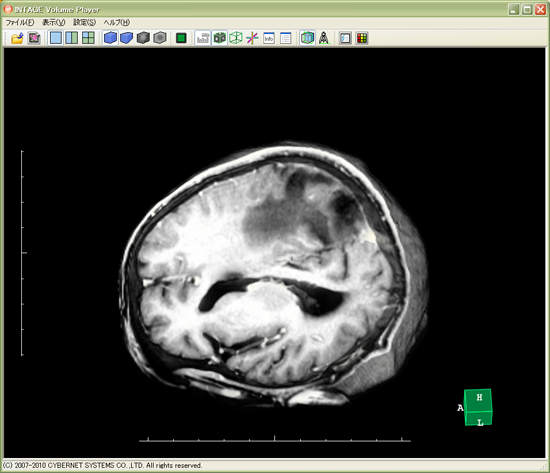
Task: Open the ファイル(F) menu
Action: tap(20, 22)
